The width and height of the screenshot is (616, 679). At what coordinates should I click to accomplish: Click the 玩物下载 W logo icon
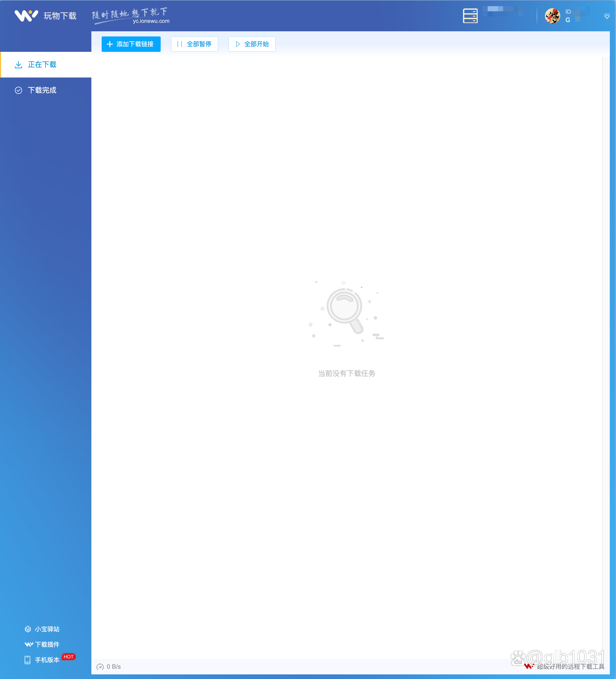pos(26,15)
